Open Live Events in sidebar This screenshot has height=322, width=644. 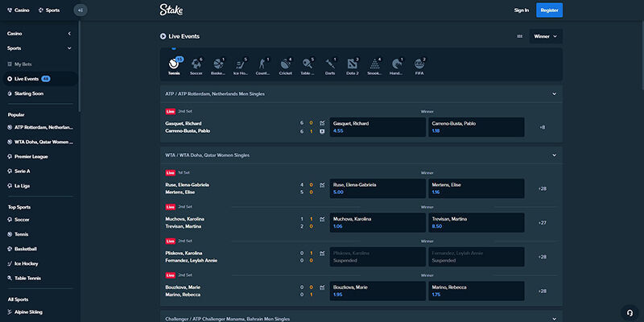(39, 79)
